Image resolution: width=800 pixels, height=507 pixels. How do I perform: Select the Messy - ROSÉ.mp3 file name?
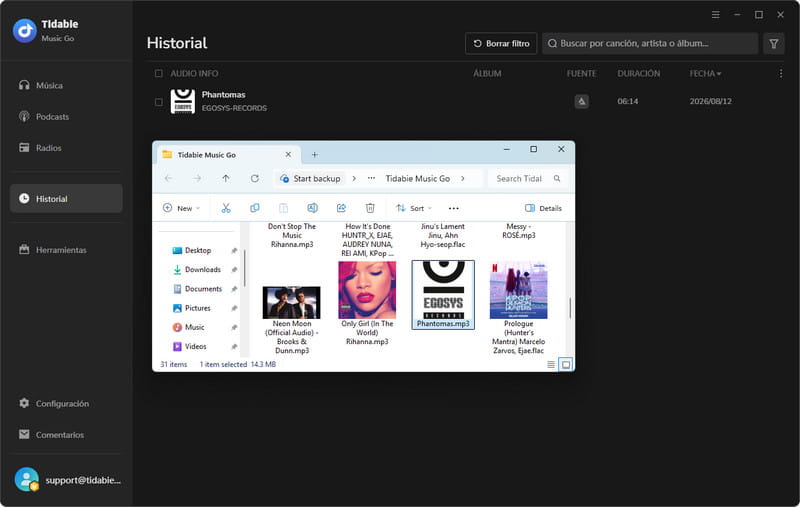518,231
